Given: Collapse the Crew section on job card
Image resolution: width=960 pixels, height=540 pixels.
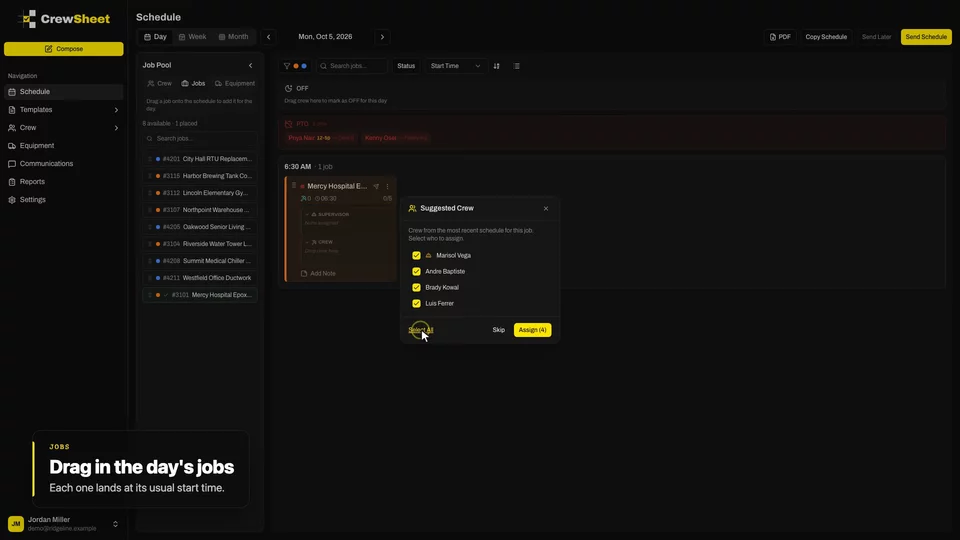Looking at the screenshot, I should [307, 242].
